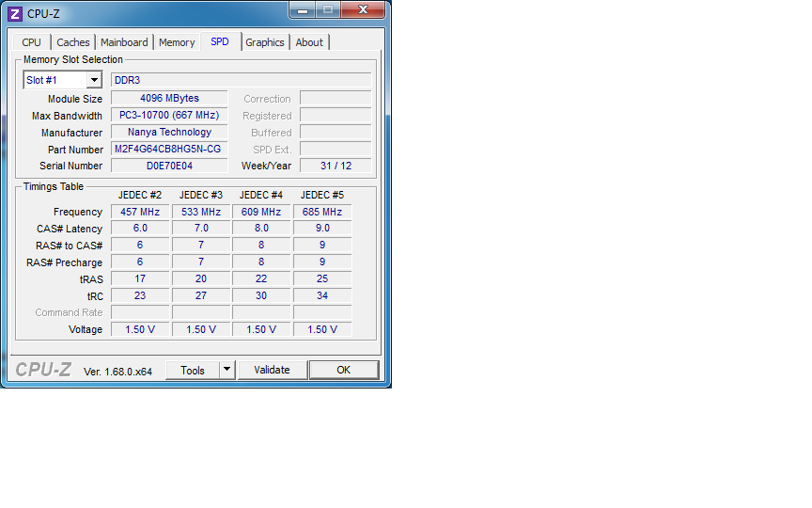Select the 685 MHz frequency cell
812x508 pixels.
[322, 212]
